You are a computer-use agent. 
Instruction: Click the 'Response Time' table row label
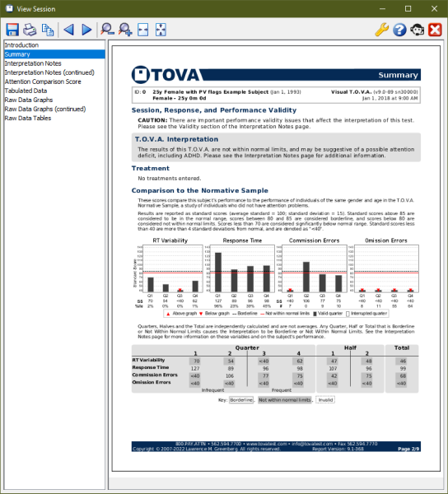pyautogui.click(x=151, y=367)
